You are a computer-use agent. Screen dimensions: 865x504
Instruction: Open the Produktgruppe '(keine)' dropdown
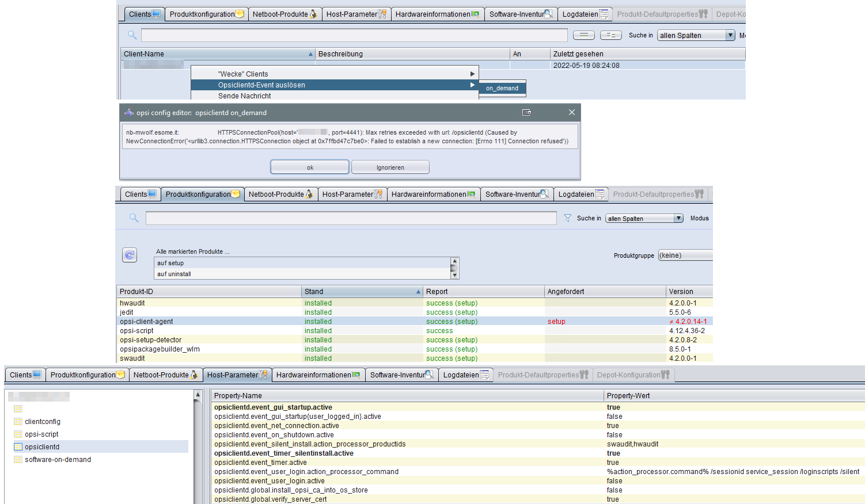coord(685,255)
